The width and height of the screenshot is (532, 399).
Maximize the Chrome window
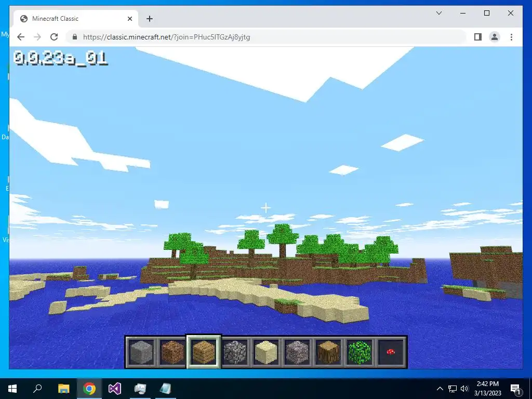point(486,13)
